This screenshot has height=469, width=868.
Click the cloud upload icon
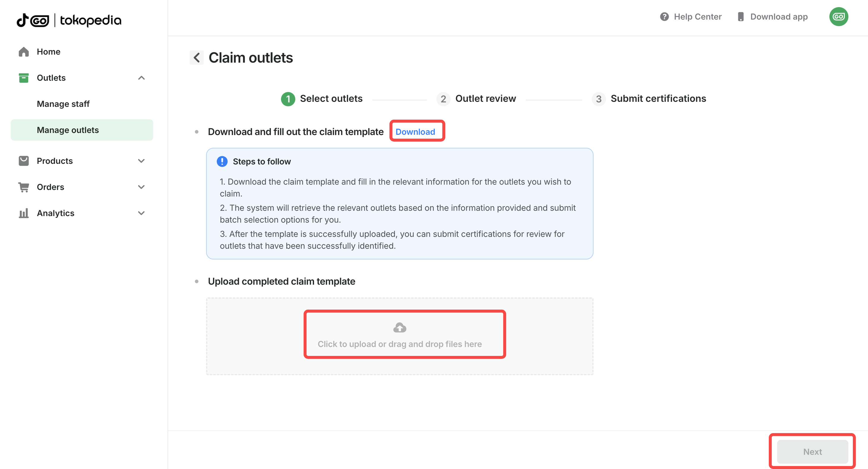click(x=400, y=327)
